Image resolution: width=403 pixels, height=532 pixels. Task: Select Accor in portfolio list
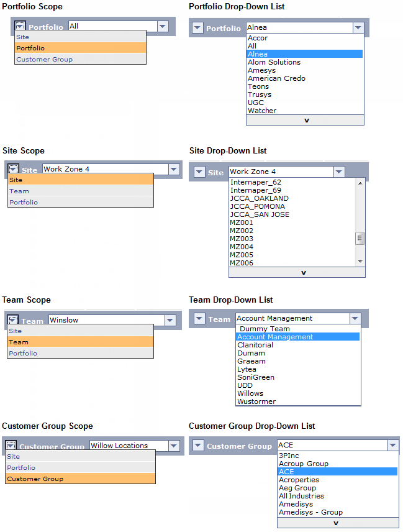[305, 38]
